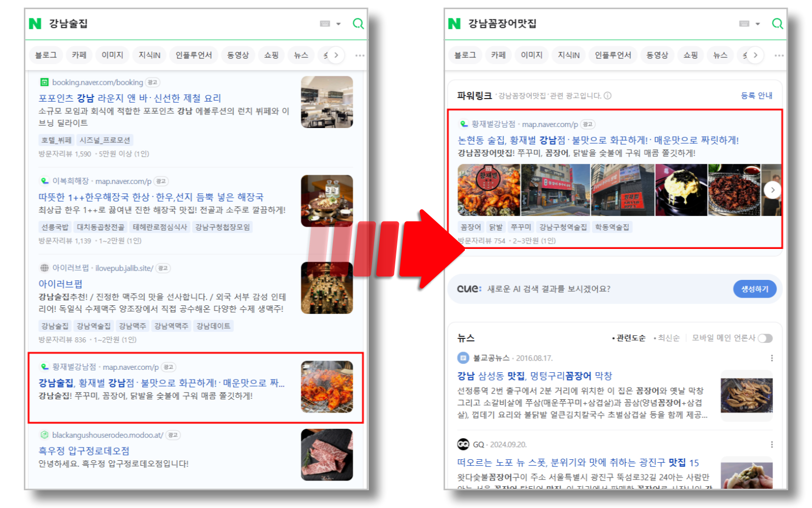Screen dimensions: 812x508
Task: Select 블로그 tab in right window
Action: (465, 55)
